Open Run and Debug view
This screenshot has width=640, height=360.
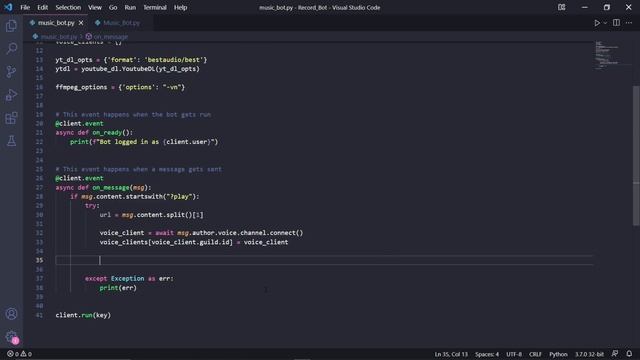(11, 95)
